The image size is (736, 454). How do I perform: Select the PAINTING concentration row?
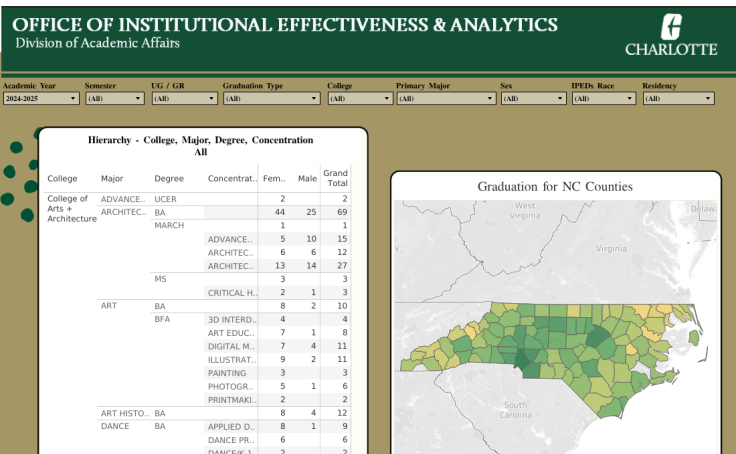tap(226, 373)
